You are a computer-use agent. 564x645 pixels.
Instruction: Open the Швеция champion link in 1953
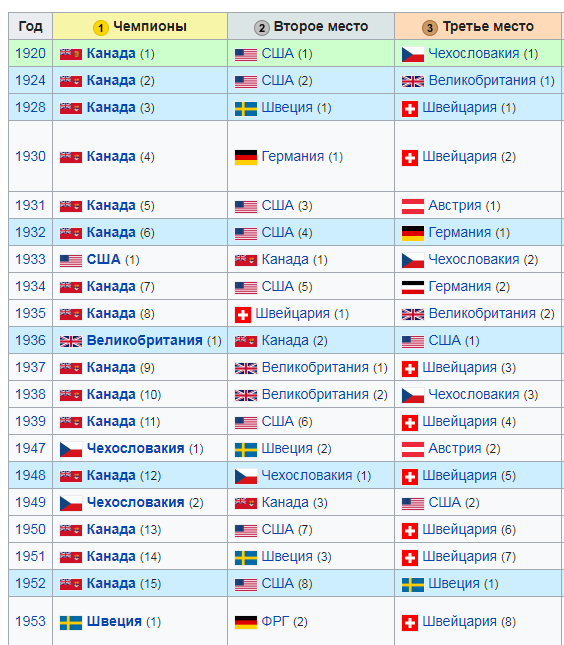[x=114, y=622]
